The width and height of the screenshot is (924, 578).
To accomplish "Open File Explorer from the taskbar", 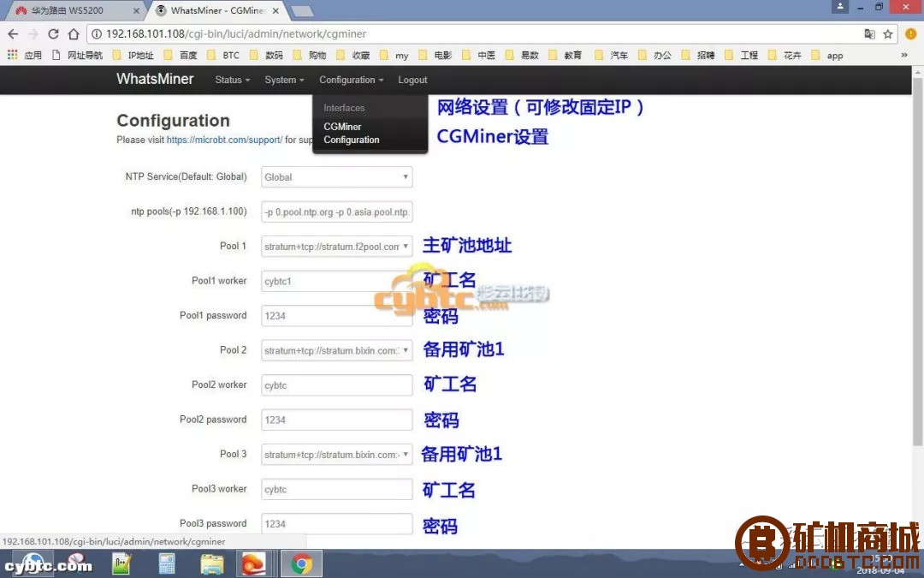I will 211,563.
